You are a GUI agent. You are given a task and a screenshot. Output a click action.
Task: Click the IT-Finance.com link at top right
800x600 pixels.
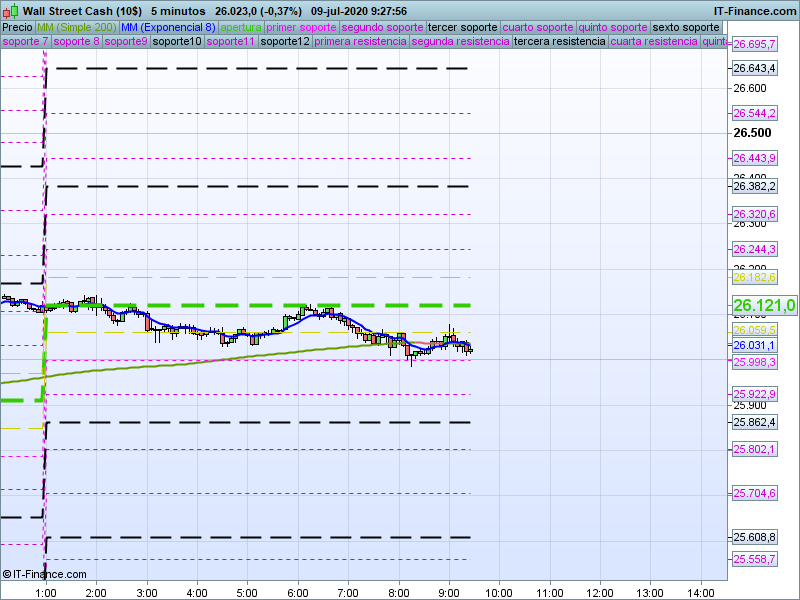[x=755, y=10]
